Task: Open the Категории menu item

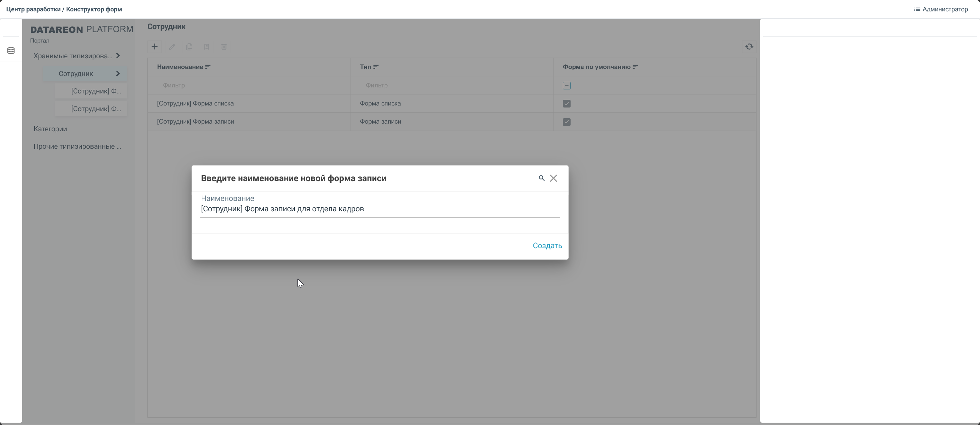Action: tap(50, 129)
